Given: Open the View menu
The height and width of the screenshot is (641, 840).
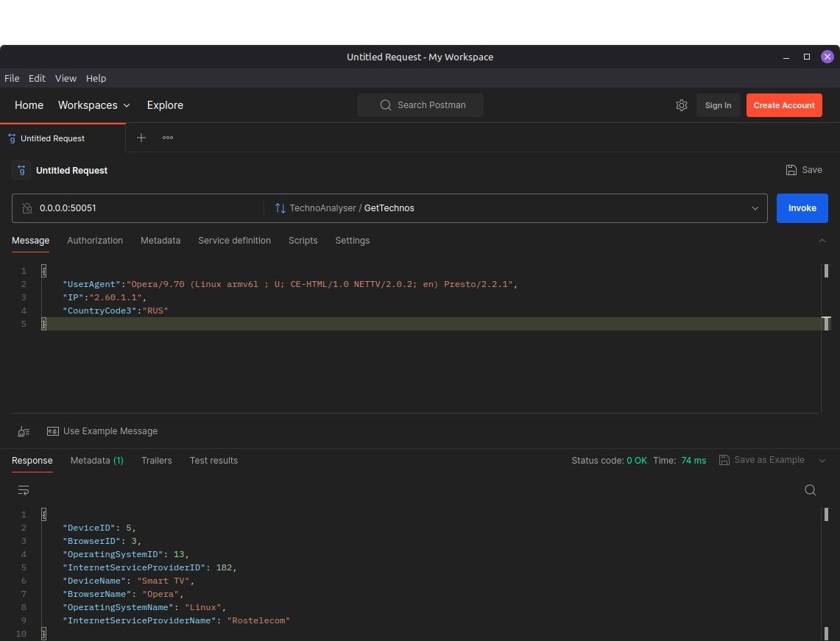Looking at the screenshot, I should click(66, 78).
